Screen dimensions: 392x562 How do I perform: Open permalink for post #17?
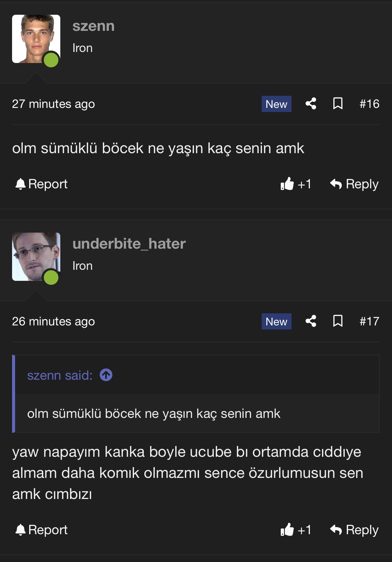369,321
